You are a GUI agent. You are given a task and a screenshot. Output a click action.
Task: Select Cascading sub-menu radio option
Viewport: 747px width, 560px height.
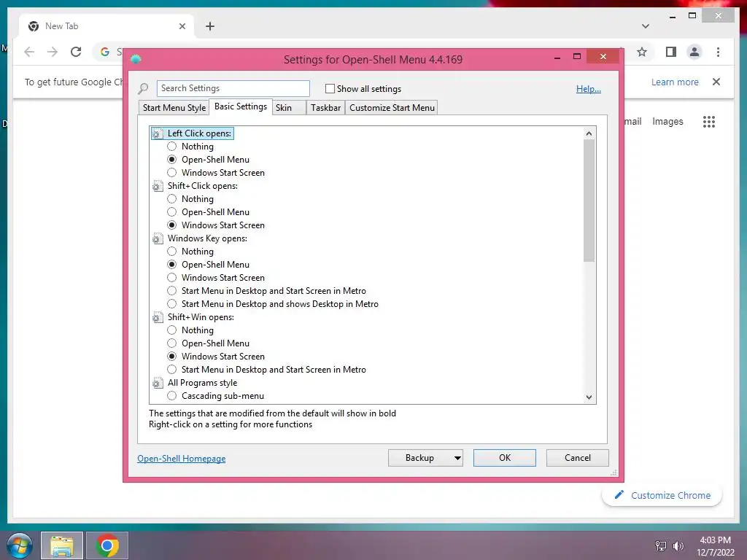172,396
